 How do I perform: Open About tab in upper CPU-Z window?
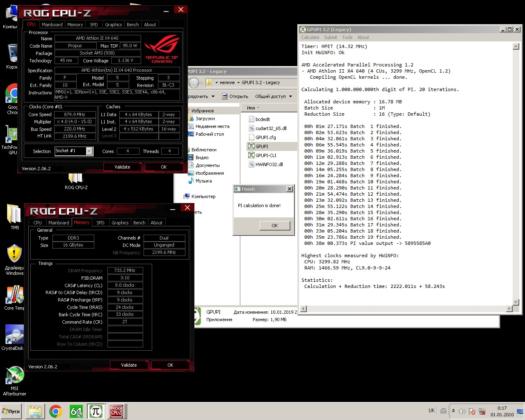coord(150,25)
